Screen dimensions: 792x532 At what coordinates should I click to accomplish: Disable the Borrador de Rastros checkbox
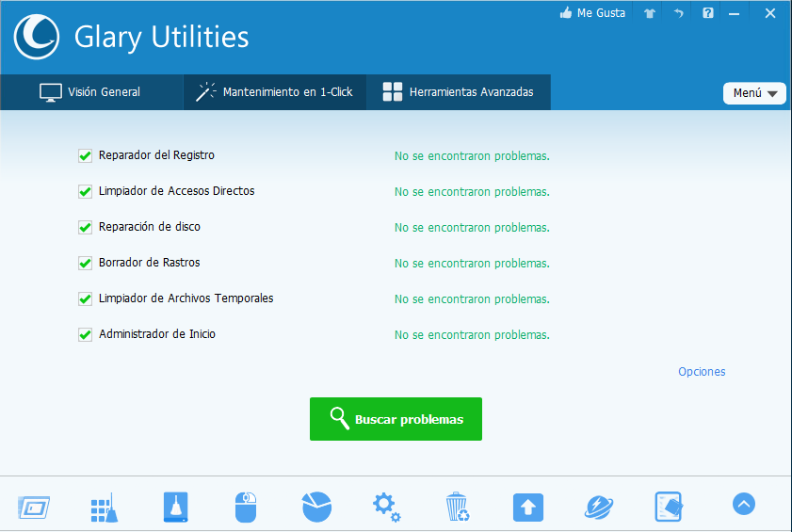[85, 264]
